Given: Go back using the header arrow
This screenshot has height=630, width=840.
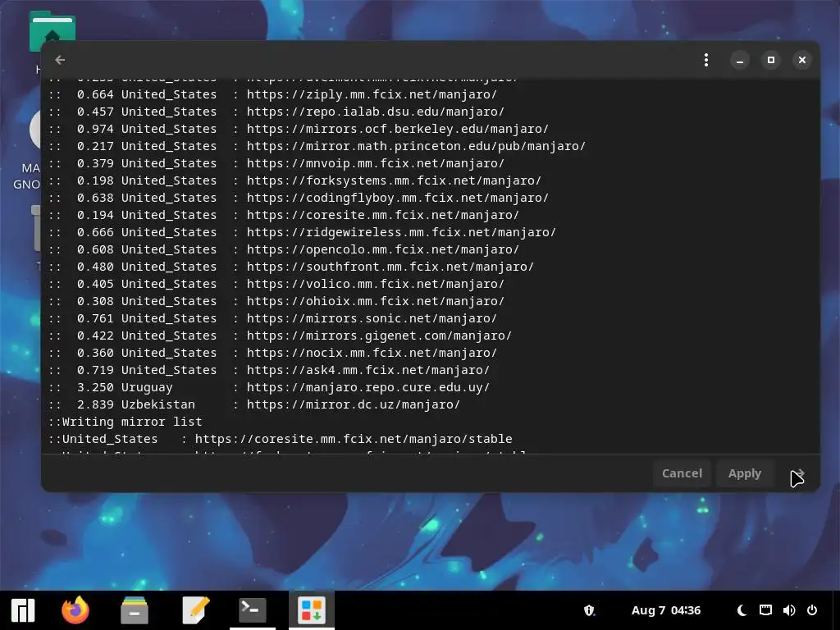Looking at the screenshot, I should (60, 60).
